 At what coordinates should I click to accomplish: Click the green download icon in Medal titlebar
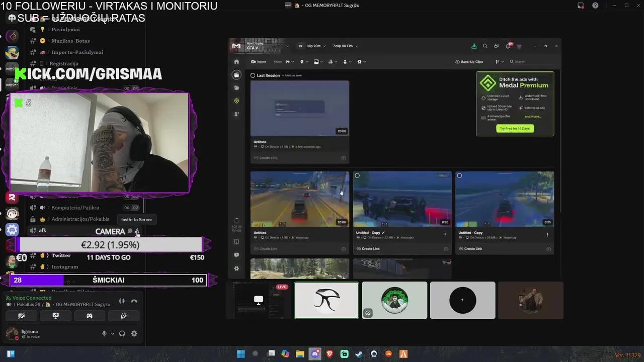point(473,46)
